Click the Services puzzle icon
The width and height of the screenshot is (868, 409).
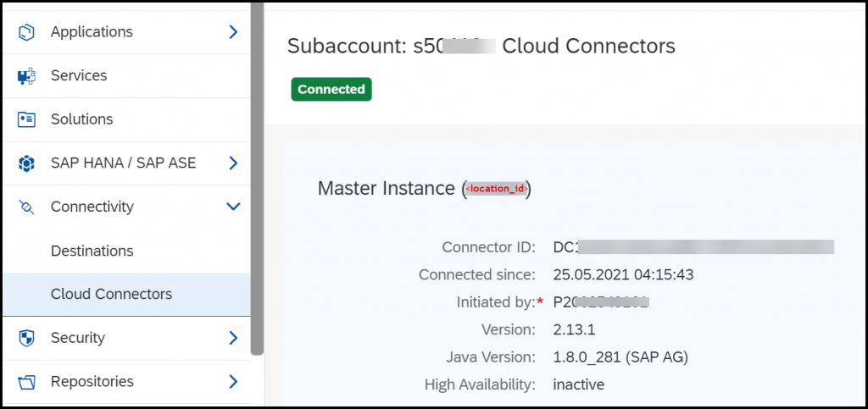26,75
